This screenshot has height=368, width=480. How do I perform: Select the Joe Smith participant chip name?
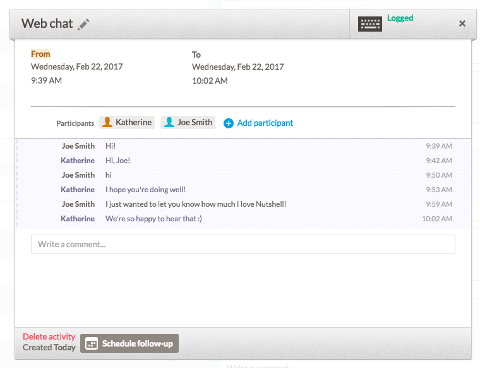coord(195,122)
